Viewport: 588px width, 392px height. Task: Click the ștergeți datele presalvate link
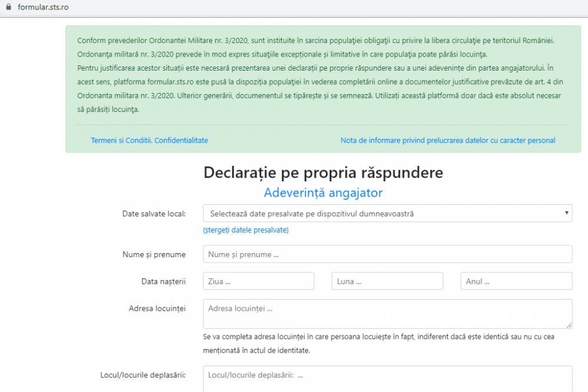pyautogui.click(x=246, y=230)
